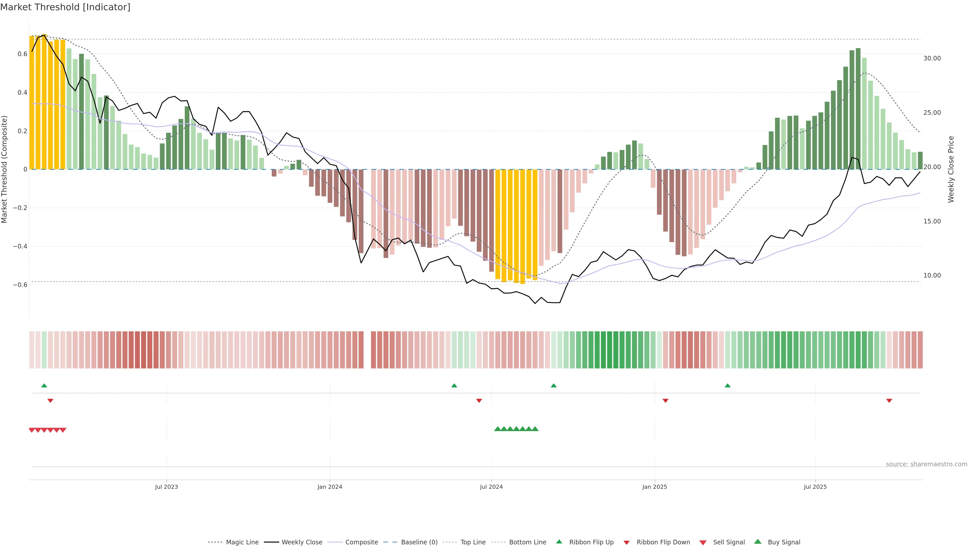
Task: Click the Ribbon Flip Down legend triangle
Action: (627, 543)
